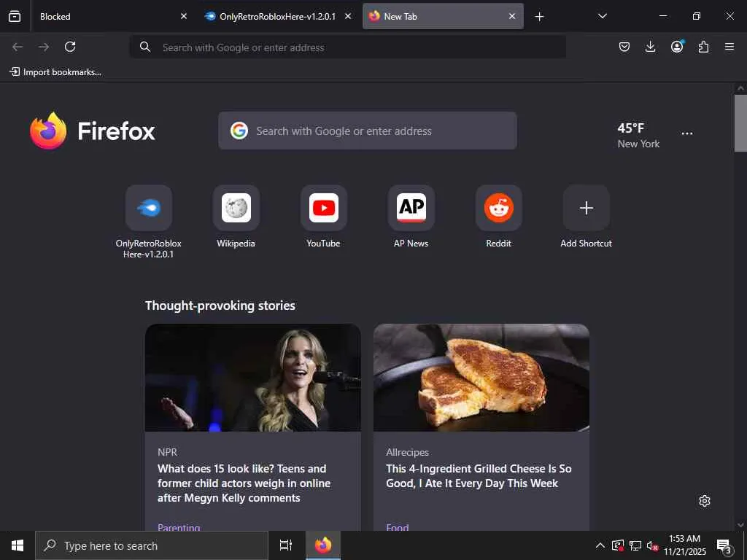
Task: Reload the current page
Action: pos(70,47)
